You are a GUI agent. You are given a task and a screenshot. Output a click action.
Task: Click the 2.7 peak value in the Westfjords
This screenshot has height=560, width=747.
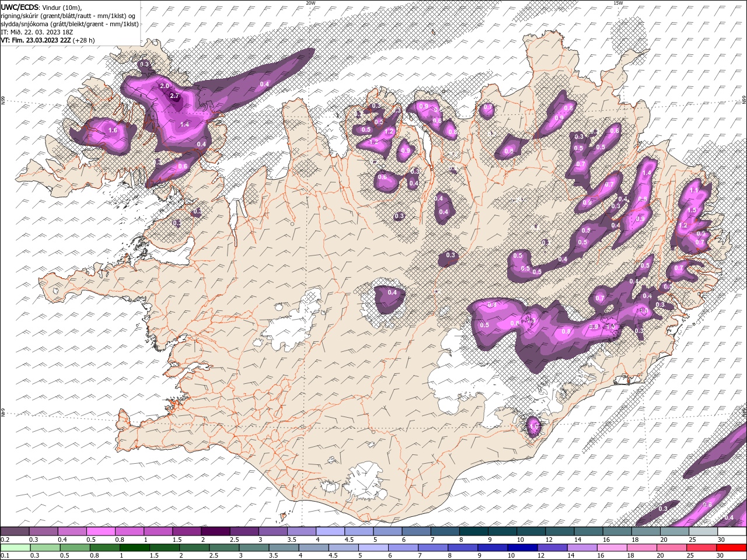pyautogui.click(x=174, y=96)
